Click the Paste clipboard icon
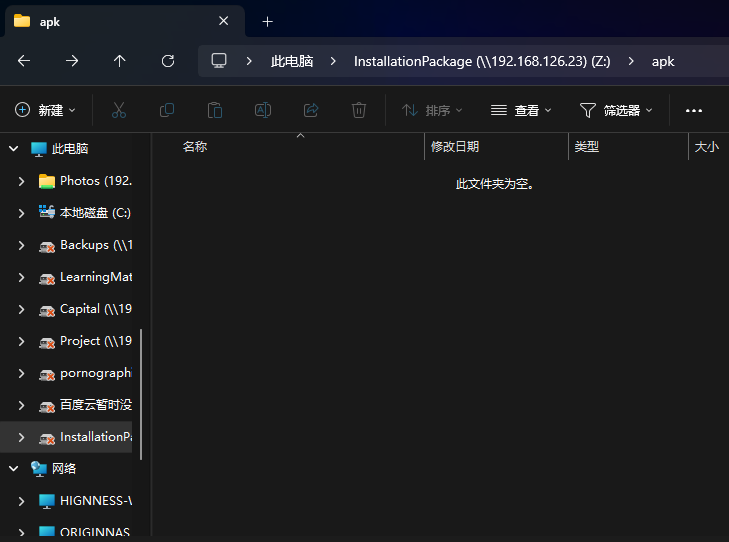 click(x=215, y=110)
